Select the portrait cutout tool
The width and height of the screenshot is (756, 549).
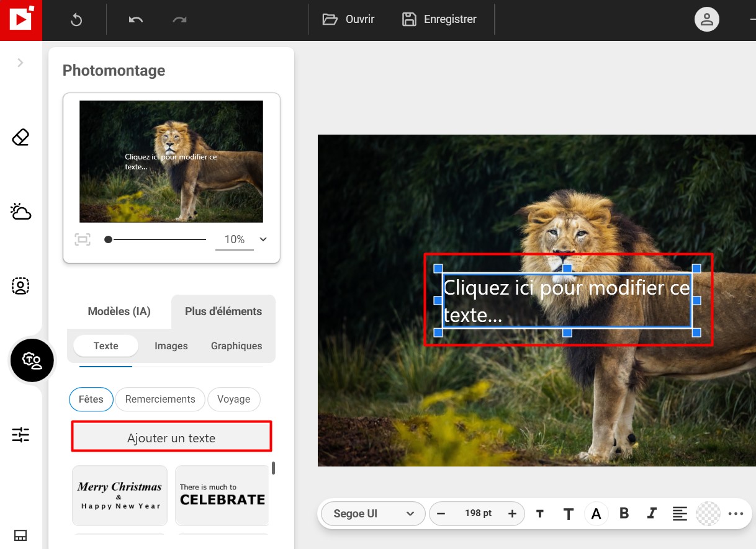[21, 286]
